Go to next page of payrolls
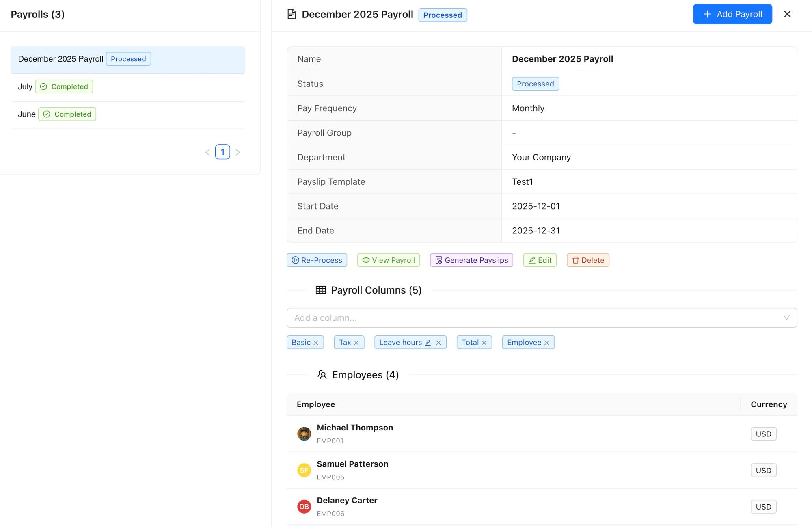 [x=238, y=152]
